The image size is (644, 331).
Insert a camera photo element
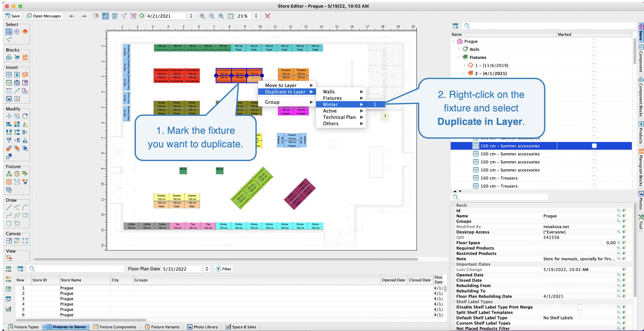click(17, 83)
